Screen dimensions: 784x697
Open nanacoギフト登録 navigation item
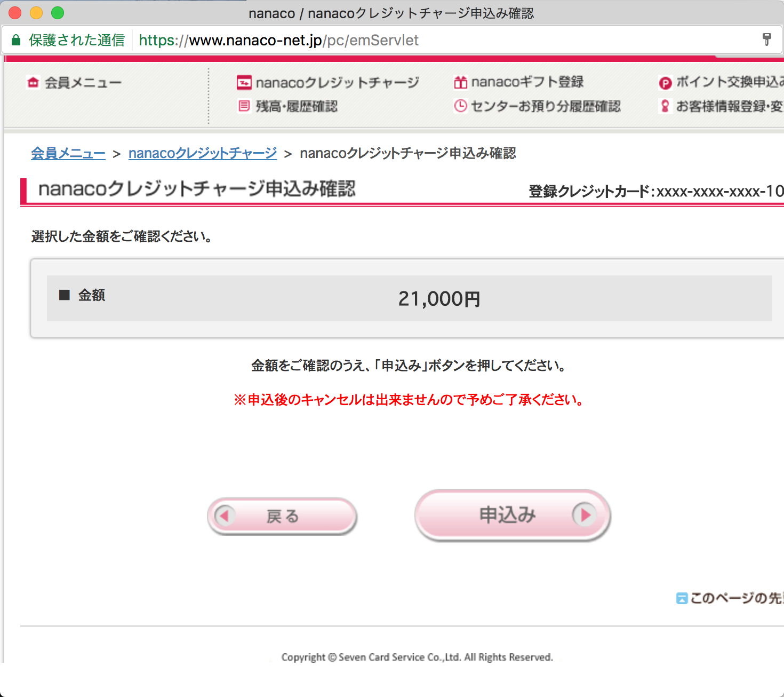527,82
